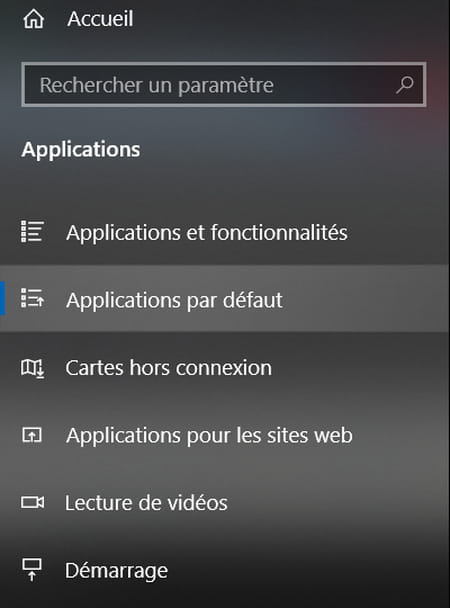This screenshot has height=608, width=450.
Task: Open Applications et fonctionnalités page
Action: (x=225, y=232)
